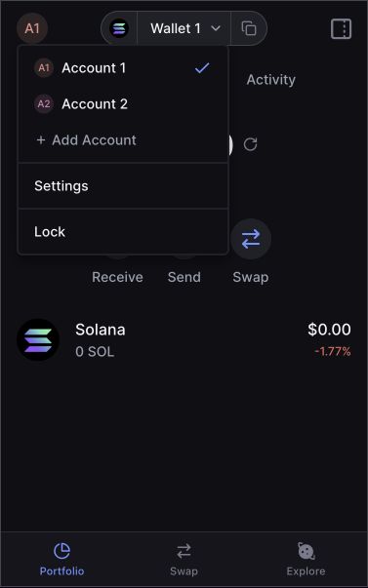Image resolution: width=368 pixels, height=588 pixels.
Task: Open the side panel layout icon
Action: pyautogui.click(x=341, y=29)
